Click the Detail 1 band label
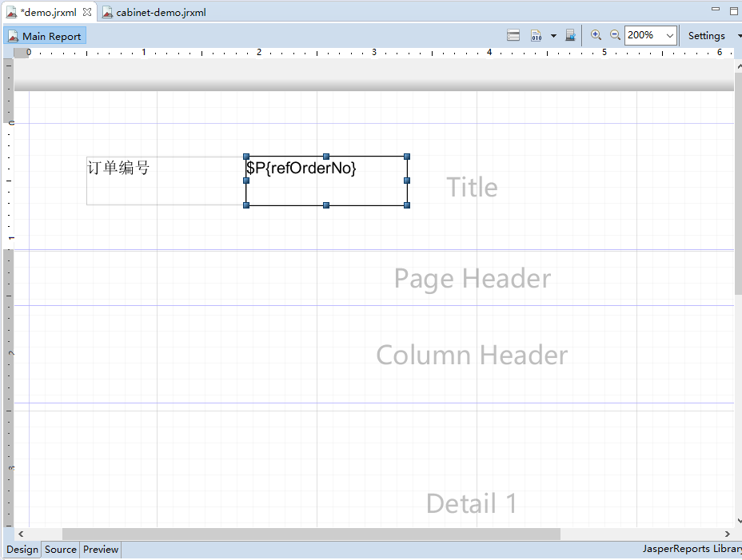This screenshot has width=742, height=560. 471,502
